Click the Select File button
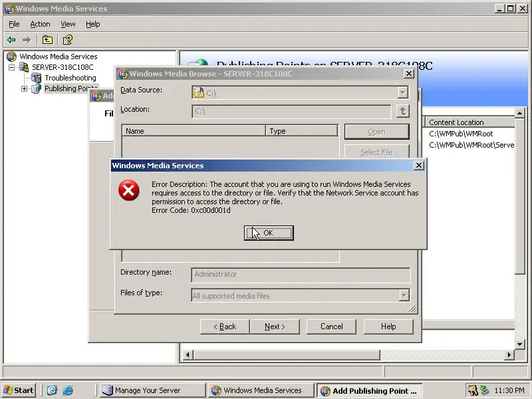The image size is (532, 399). tap(376, 152)
